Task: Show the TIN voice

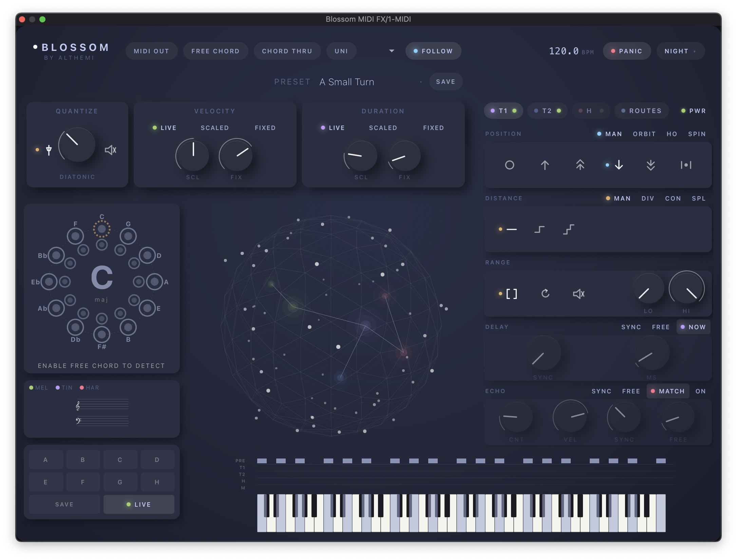Action: 64,388
